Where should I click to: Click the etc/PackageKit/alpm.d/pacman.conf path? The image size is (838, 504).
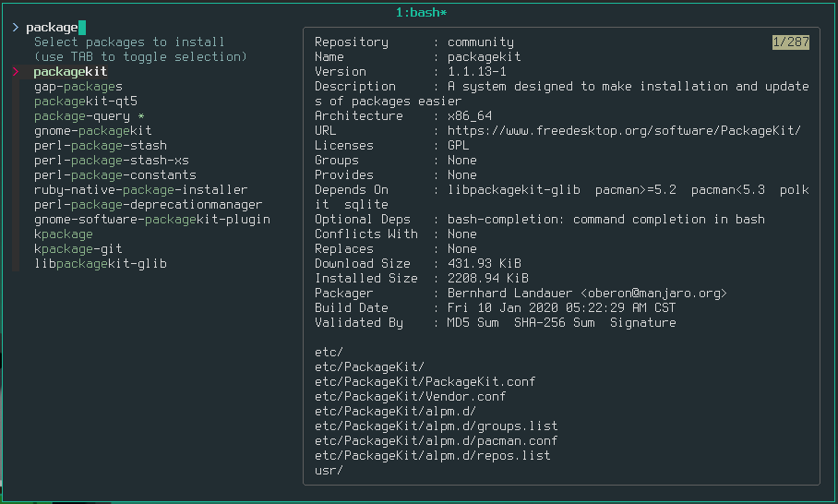(x=437, y=441)
